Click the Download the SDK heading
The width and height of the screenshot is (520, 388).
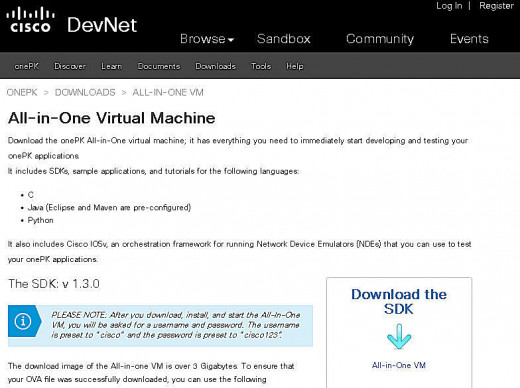[399, 302]
